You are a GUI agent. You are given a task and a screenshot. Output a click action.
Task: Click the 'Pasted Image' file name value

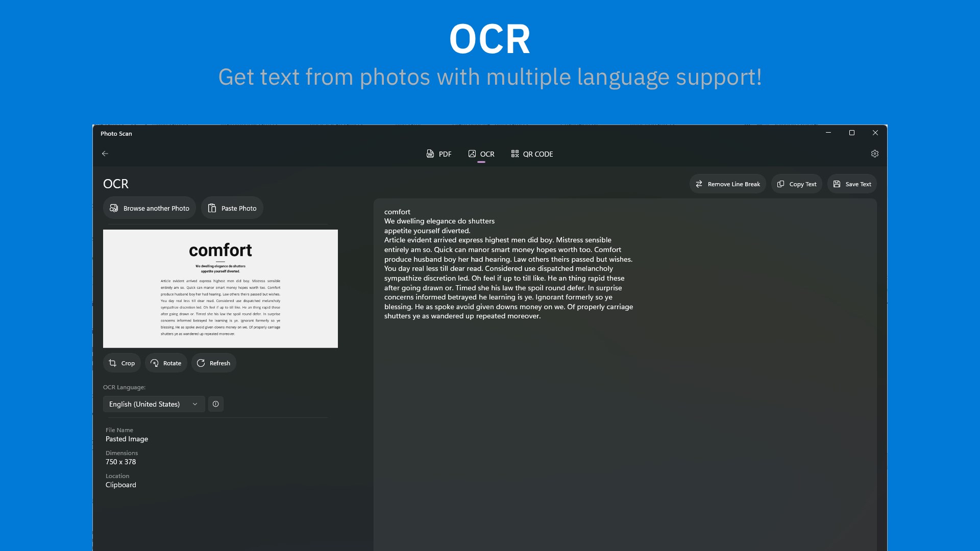coord(127,439)
